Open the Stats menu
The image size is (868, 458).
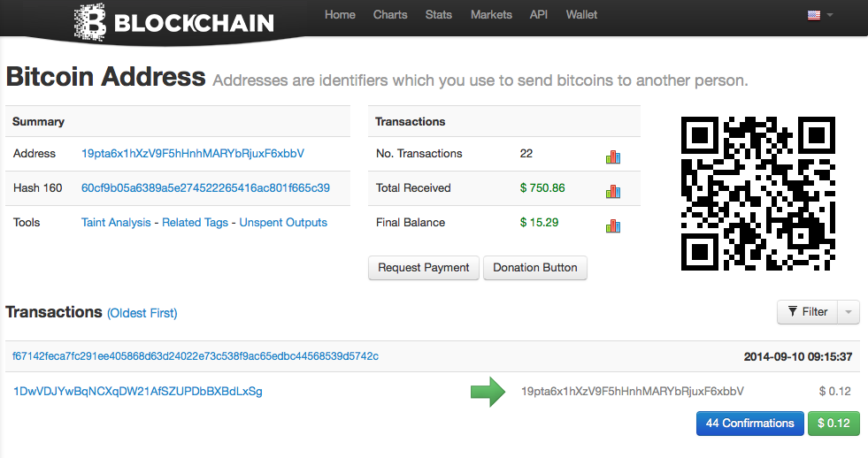pyautogui.click(x=439, y=15)
